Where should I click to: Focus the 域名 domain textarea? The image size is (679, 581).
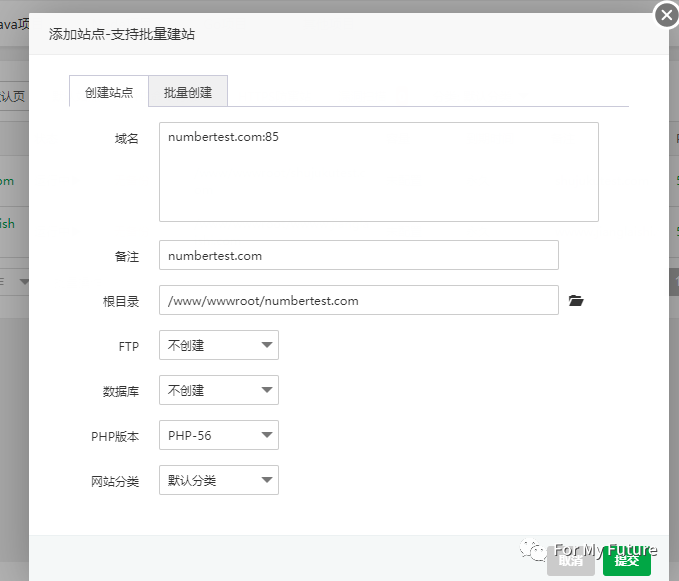click(379, 172)
